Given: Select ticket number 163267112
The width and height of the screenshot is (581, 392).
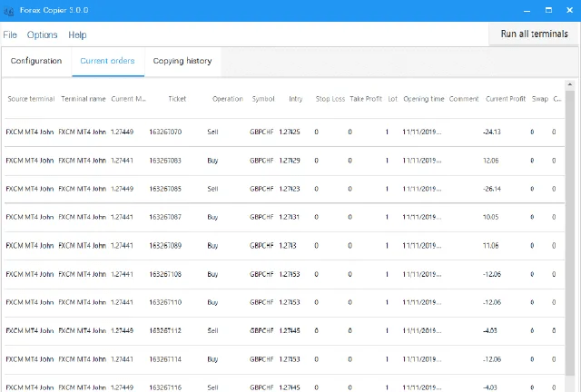Looking at the screenshot, I should point(165,330).
